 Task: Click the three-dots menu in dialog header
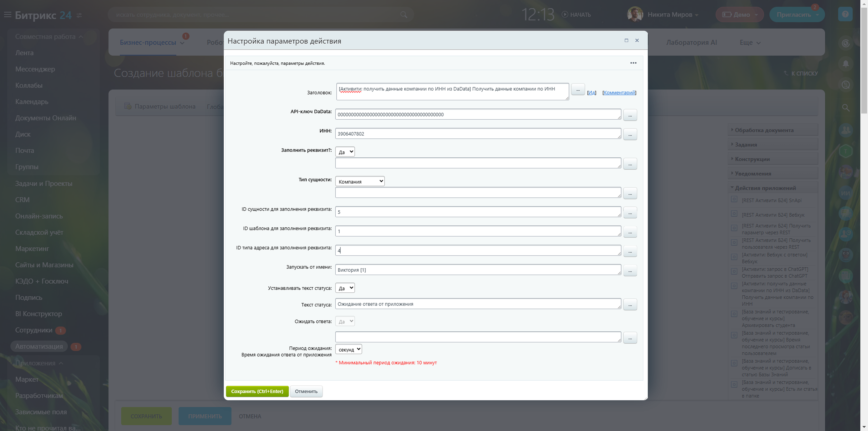(633, 63)
